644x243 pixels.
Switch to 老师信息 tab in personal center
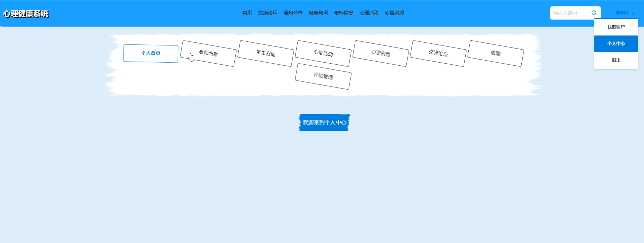click(208, 53)
